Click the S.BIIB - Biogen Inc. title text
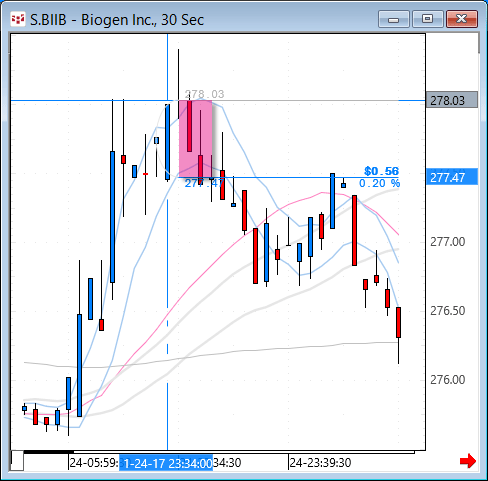This screenshot has height=481, width=488. pos(117,20)
